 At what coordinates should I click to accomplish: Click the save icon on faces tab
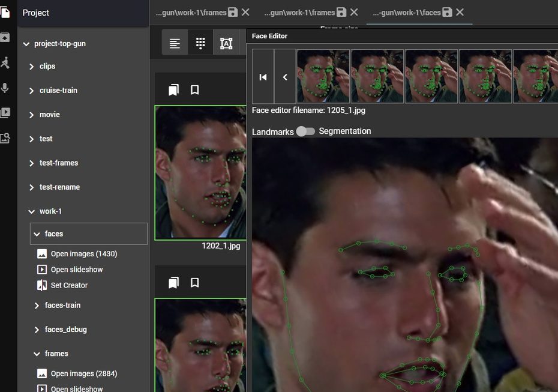point(447,12)
